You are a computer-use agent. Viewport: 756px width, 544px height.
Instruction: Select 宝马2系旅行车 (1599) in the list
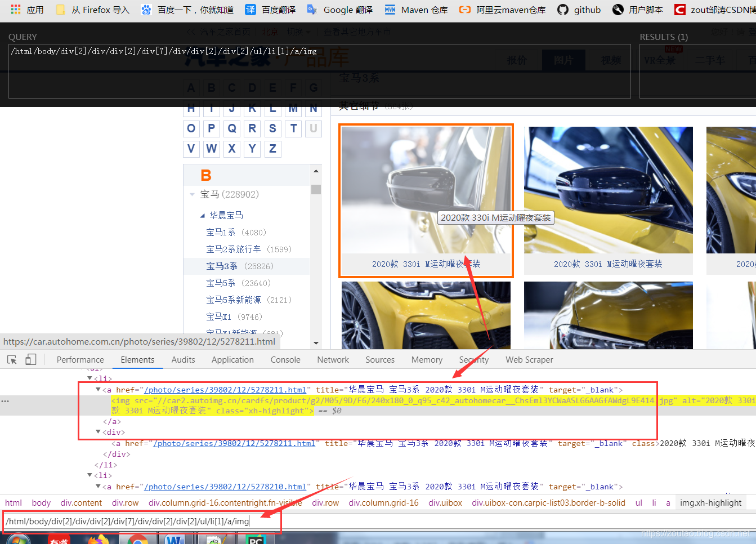click(248, 249)
